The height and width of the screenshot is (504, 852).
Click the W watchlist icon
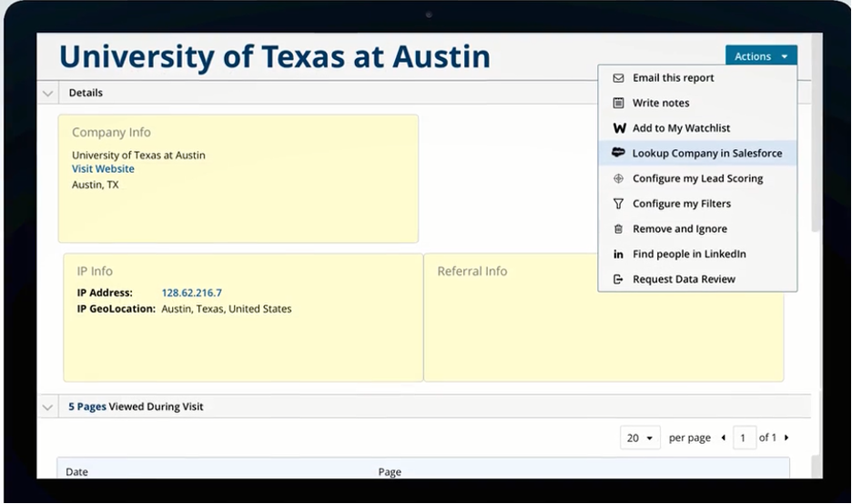619,128
